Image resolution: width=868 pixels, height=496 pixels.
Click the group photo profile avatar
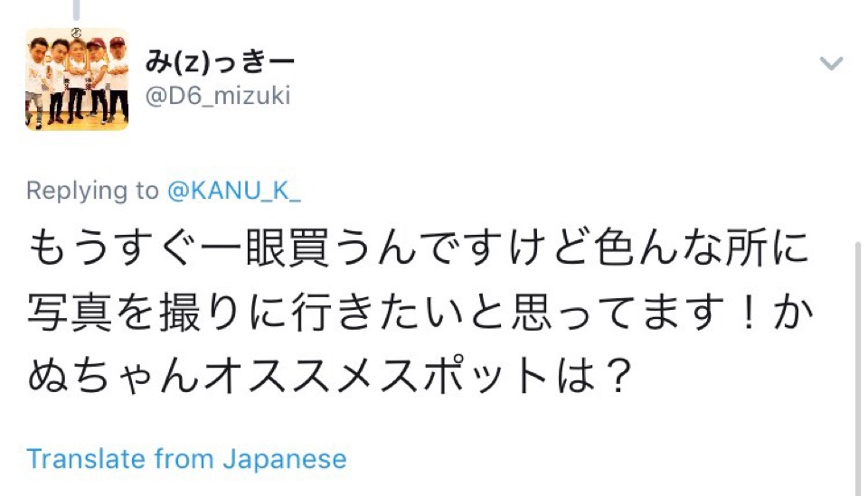77,79
